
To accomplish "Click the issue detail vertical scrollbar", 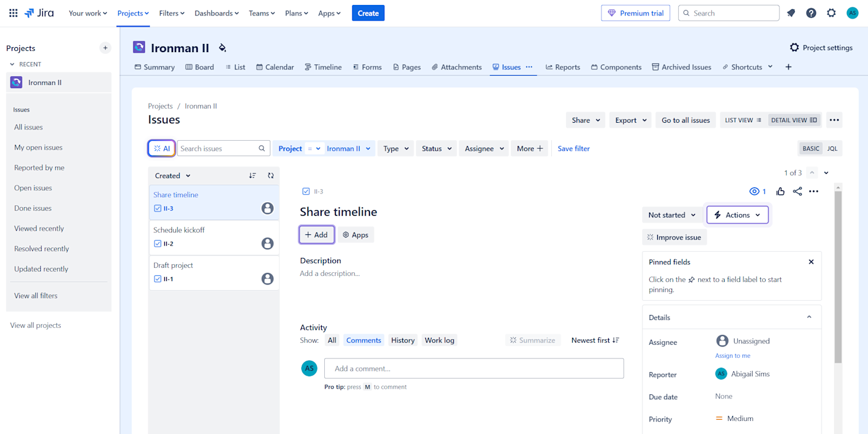I will [x=838, y=277].
